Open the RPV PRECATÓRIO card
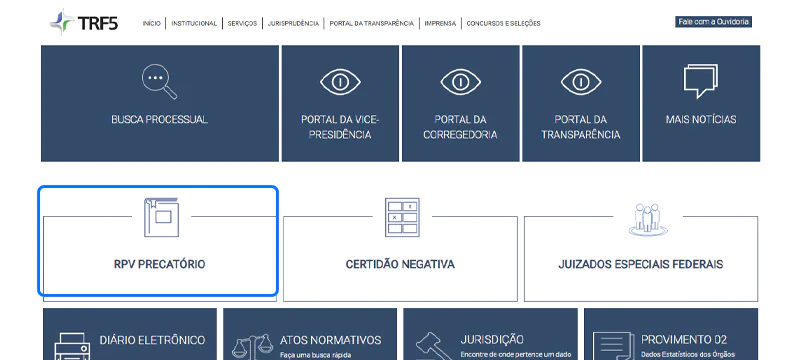The width and height of the screenshot is (800, 360). (160, 258)
